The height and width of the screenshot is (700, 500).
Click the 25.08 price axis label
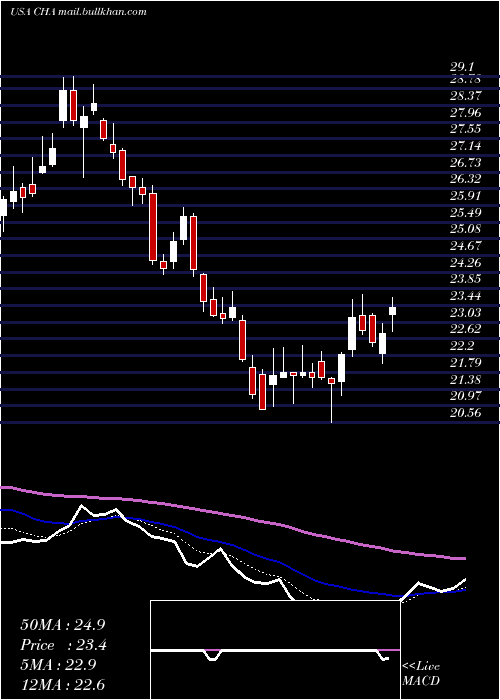point(466,229)
